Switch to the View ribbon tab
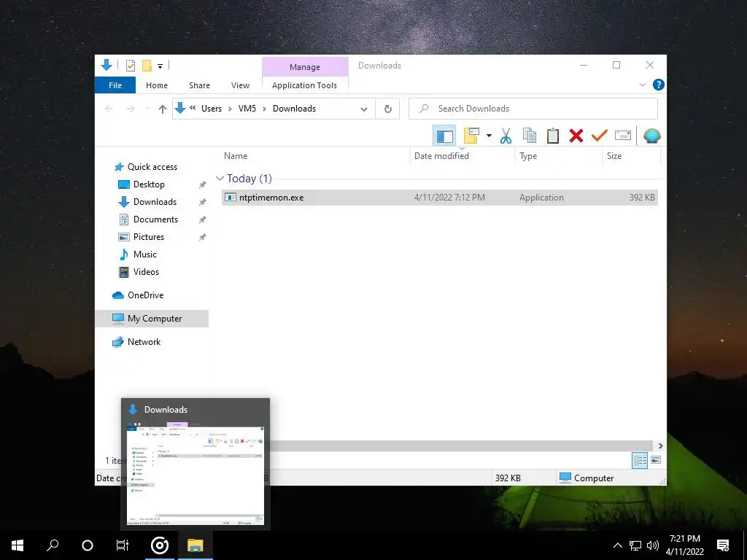The image size is (747, 560). pos(240,85)
